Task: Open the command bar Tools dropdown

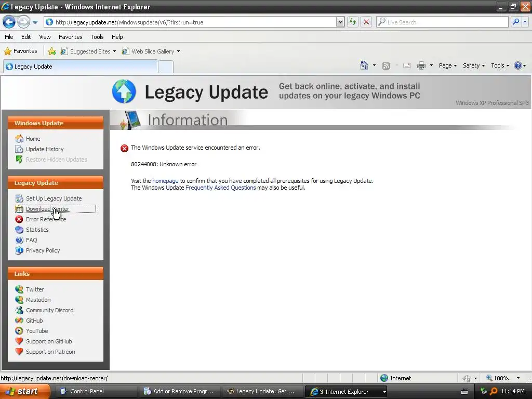Action: pos(500,65)
